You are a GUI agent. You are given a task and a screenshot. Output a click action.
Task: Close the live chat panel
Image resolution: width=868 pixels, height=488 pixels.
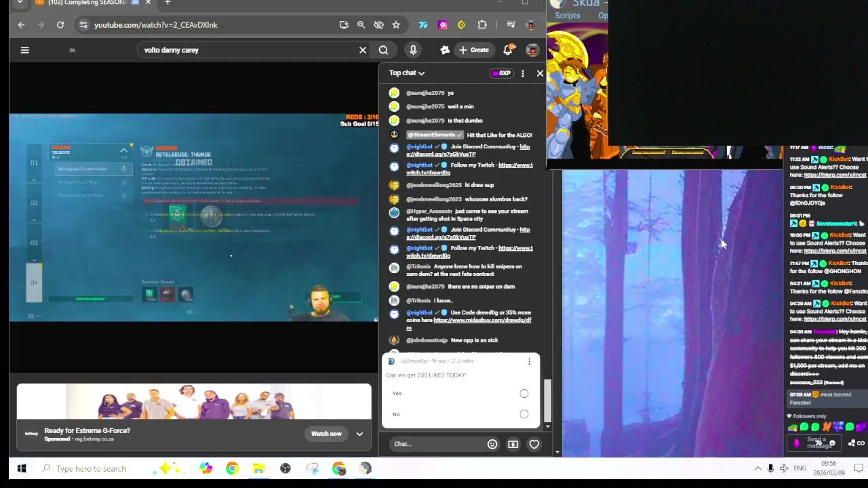(x=540, y=73)
